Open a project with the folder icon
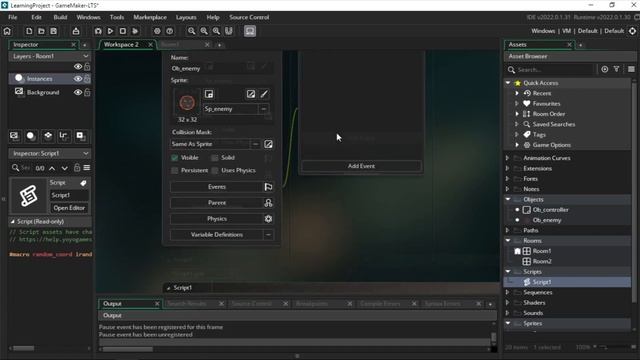 click(x=41, y=31)
